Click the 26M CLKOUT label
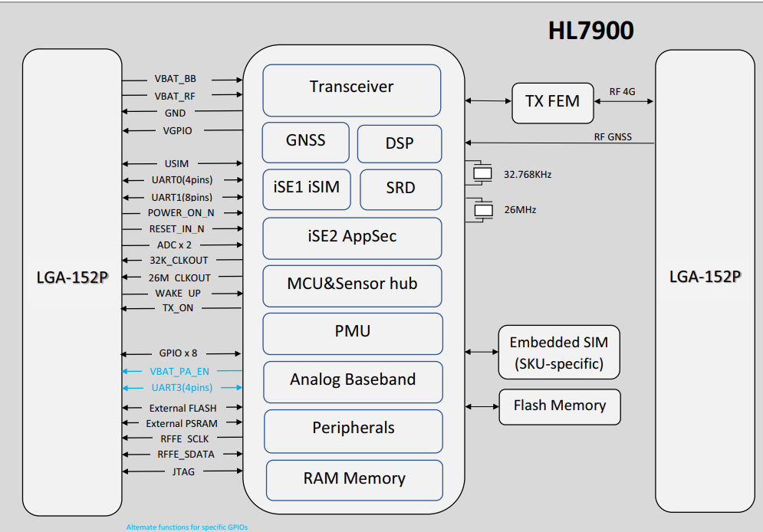The height and width of the screenshot is (532, 763). tap(179, 278)
